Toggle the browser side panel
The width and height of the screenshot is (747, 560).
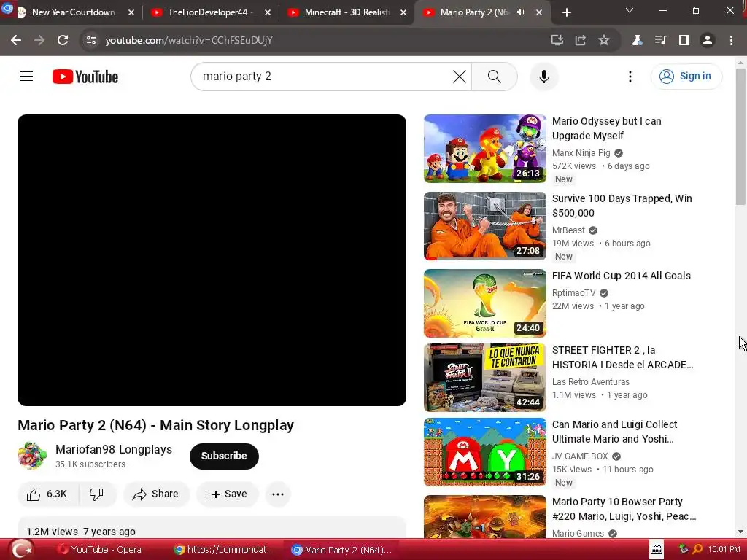pyautogui.click(x=684, y=40)
